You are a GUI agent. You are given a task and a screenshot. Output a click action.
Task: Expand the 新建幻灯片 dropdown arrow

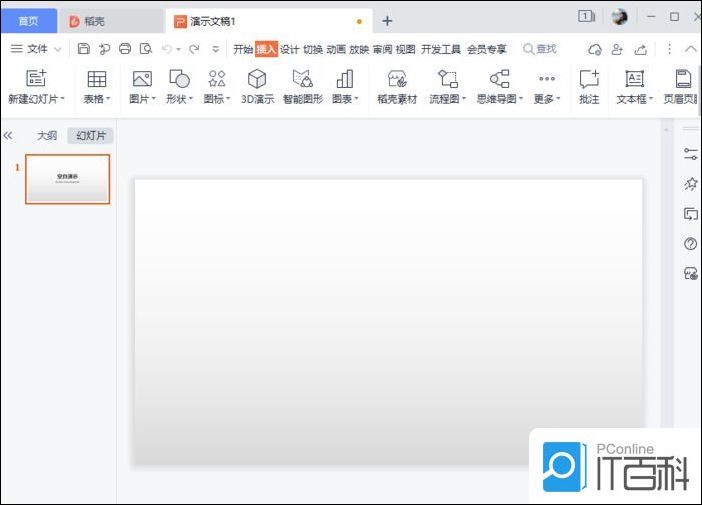(63, 98)
